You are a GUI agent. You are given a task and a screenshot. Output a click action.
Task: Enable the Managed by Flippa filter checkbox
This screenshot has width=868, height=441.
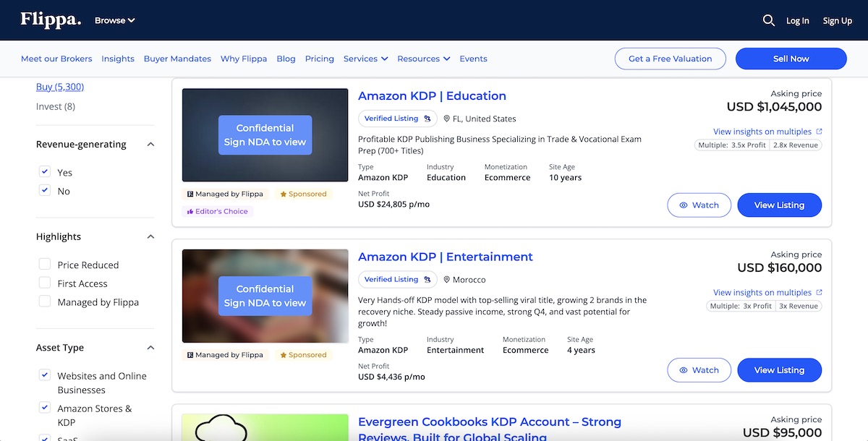pyautogui.click(x=45, y=302)
